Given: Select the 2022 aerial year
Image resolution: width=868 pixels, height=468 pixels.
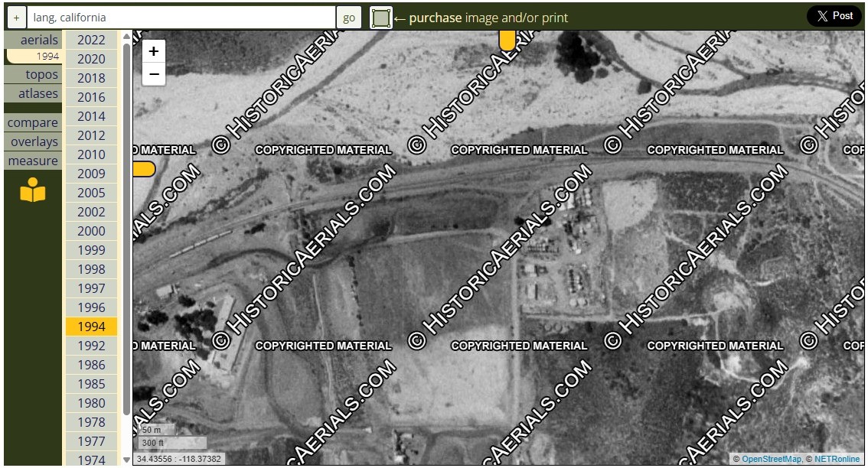Looking at the screenshot, I should [x=91, y=40].
